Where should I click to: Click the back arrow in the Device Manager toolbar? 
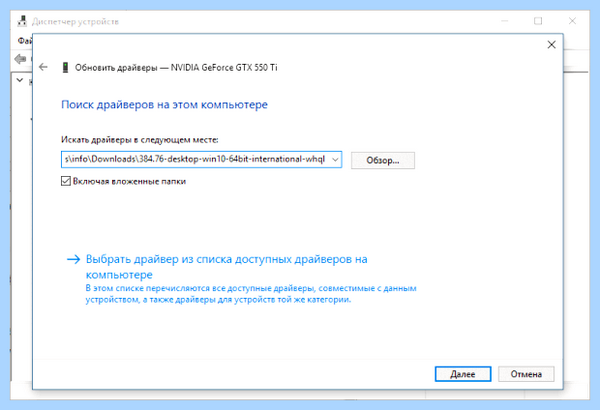tap(20, 59)
